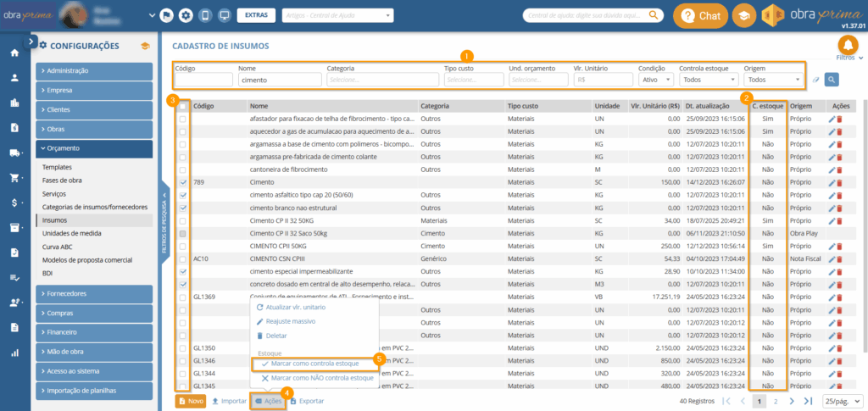Open 'Unidades de medida' in the Orçamento submenu
Screen dimensions: 868x411
72,233
